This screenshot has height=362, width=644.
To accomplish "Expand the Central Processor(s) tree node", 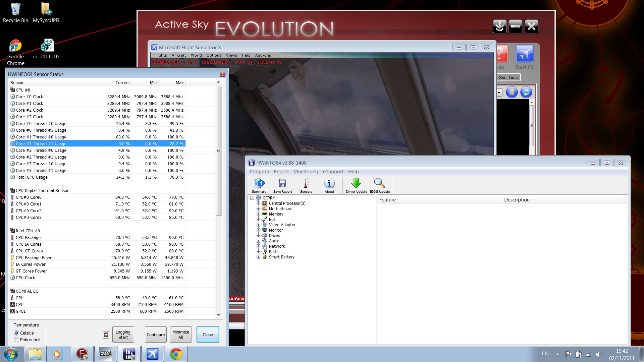I will [x=258, y=203].
